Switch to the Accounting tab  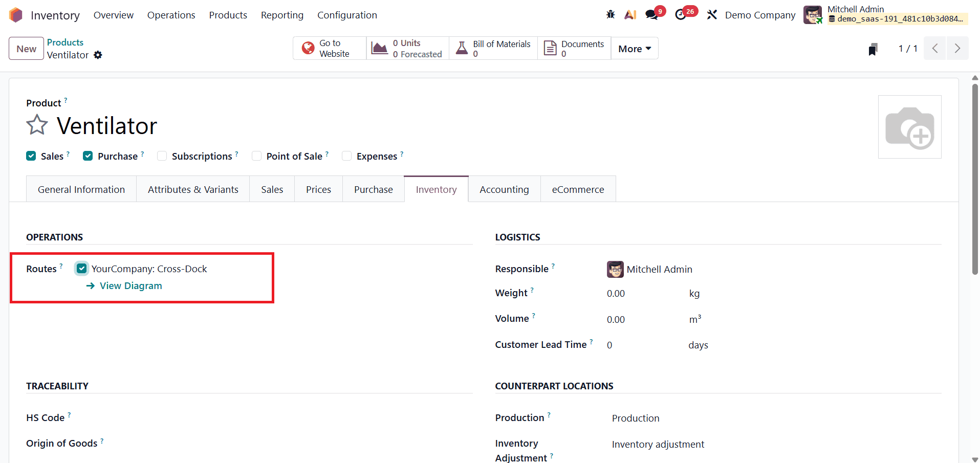pos(504,189)
